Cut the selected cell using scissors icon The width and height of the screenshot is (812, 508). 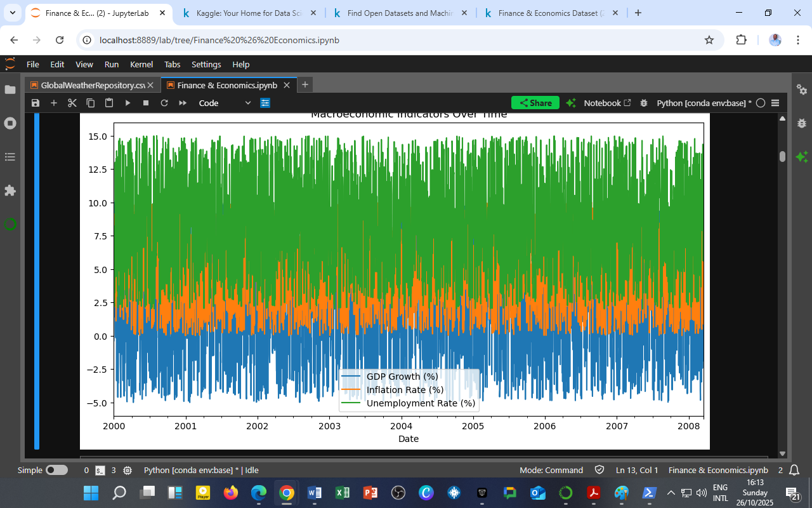72,103
